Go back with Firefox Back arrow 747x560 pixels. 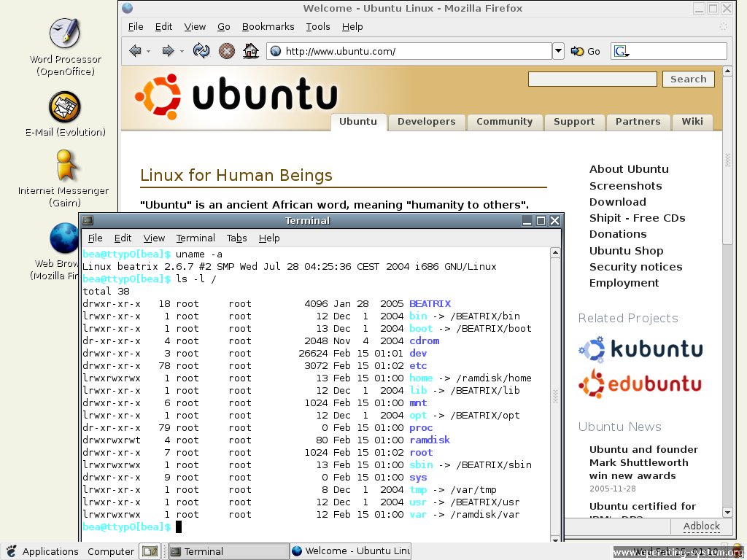(135, 50)
